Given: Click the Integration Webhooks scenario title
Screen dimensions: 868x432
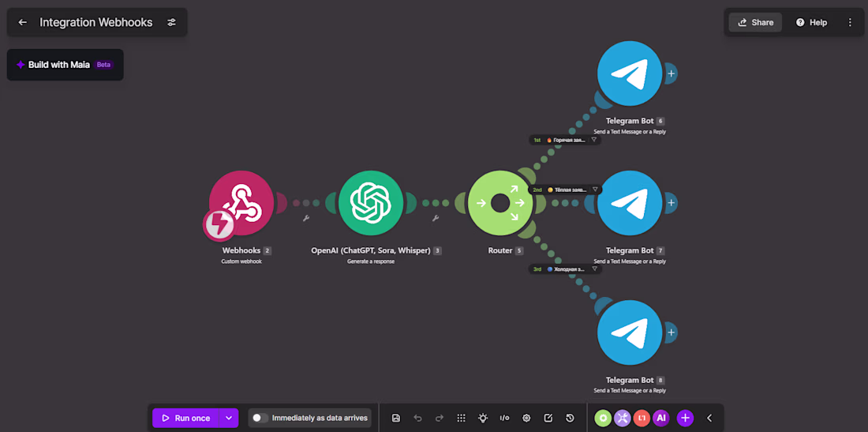Looking at the screenshot, I should 95,23.
